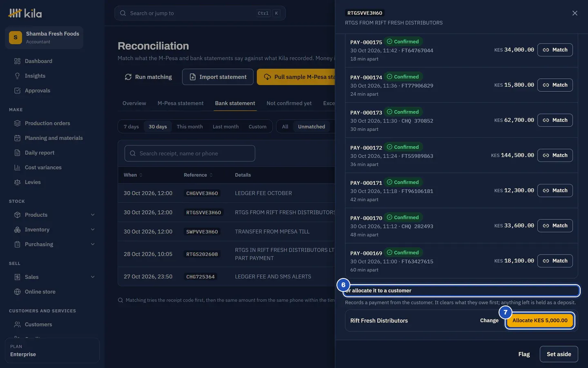Click Change next to Rift Fresh Distributors
Screen dimensions: 588x368
pyautogui.click(x=489, y=321)
